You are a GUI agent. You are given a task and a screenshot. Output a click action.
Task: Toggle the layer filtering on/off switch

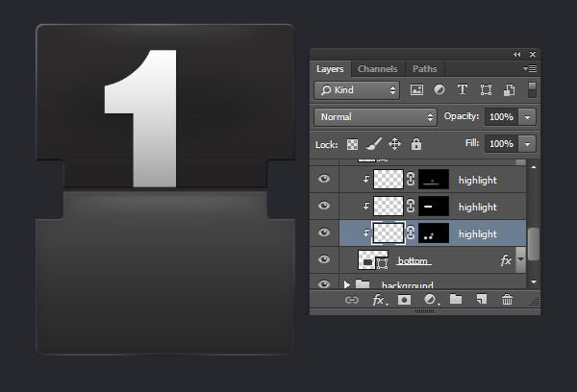click(532, 89)
